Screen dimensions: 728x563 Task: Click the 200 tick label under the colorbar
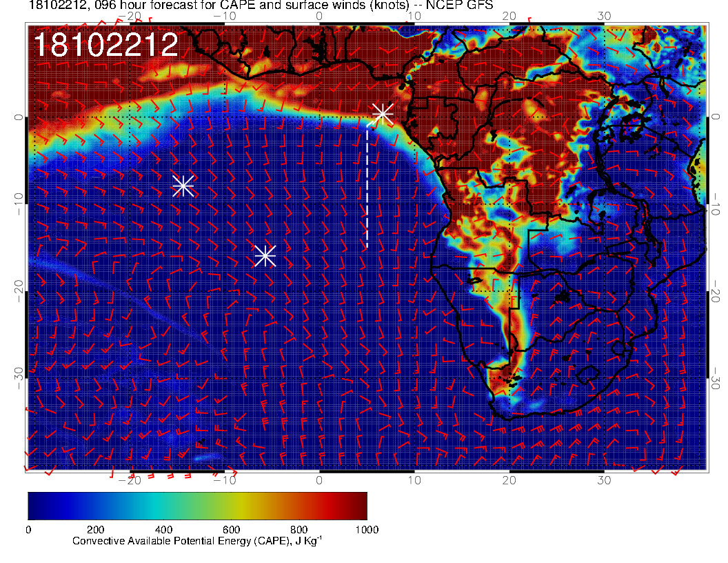pos(96,529)
